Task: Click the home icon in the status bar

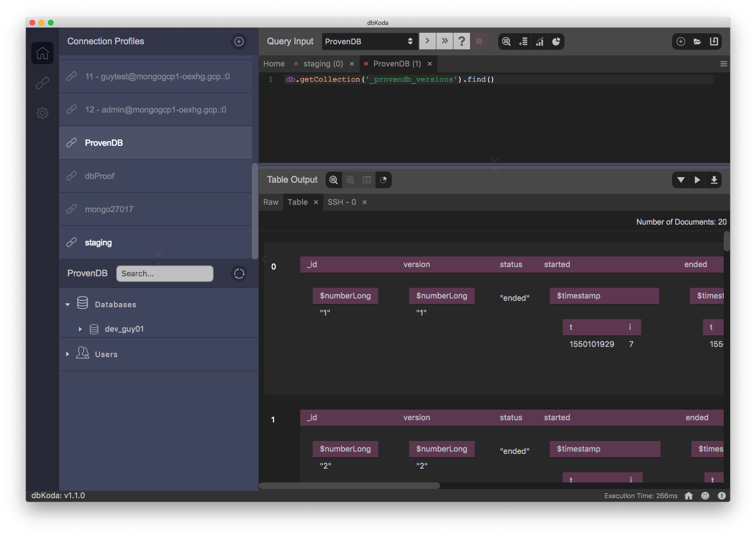Action: pos(689,496)
